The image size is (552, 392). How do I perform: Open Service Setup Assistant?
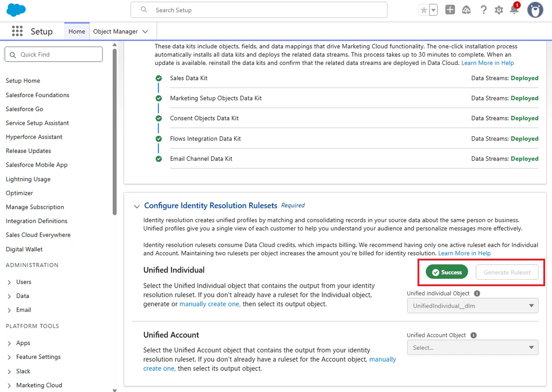point(37,123)
